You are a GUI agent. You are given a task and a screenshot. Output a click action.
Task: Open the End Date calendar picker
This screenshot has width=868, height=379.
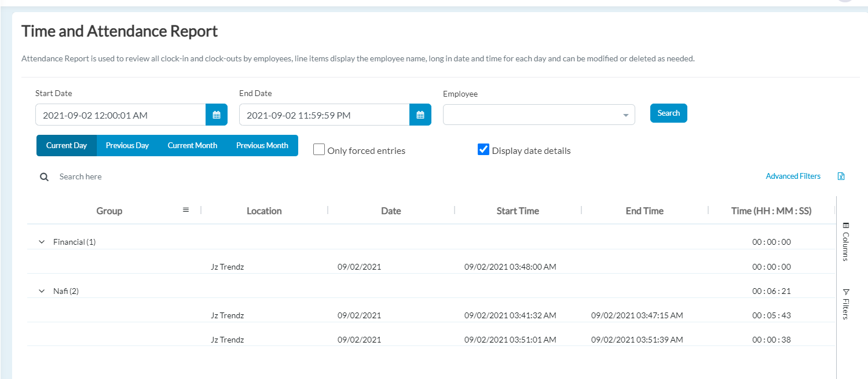click(420, 115)
